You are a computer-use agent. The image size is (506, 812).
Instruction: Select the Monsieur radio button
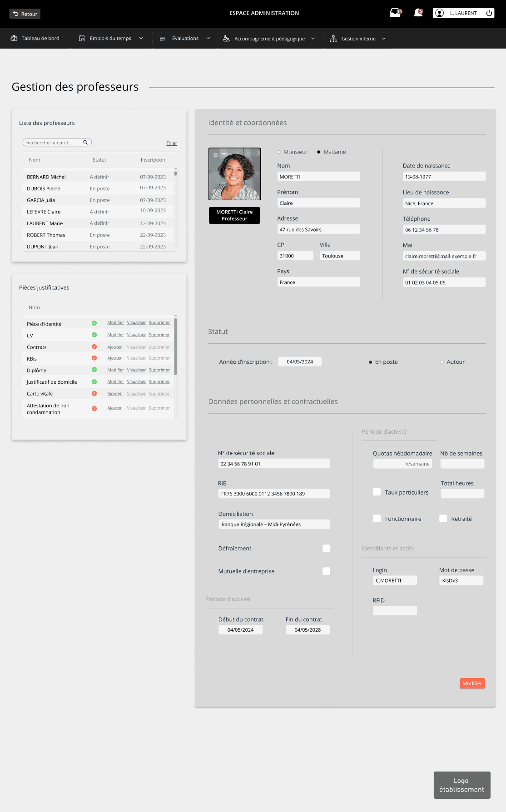pyautogui.click(x=279, y=152)
